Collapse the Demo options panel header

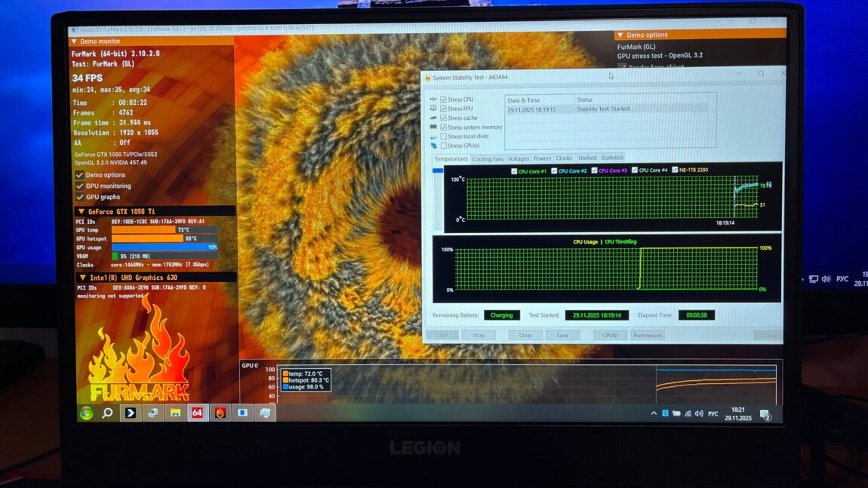pyautogui.click(x=620, y=35)
